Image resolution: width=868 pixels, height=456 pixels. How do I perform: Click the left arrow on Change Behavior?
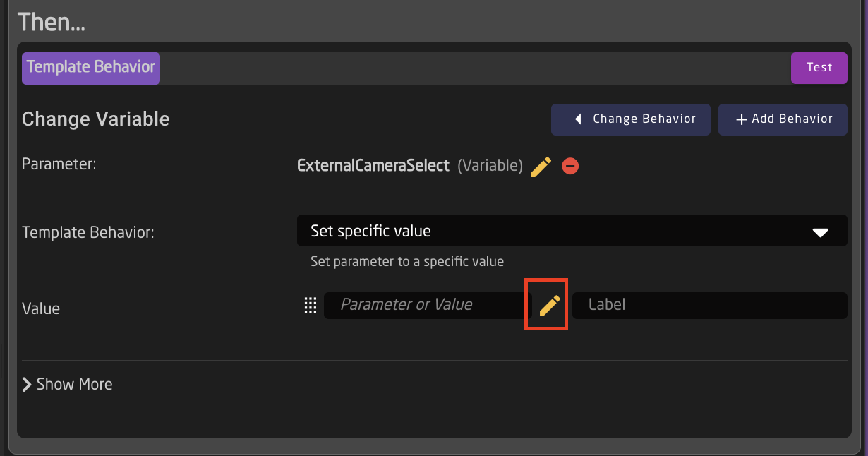tap(578, 119)
